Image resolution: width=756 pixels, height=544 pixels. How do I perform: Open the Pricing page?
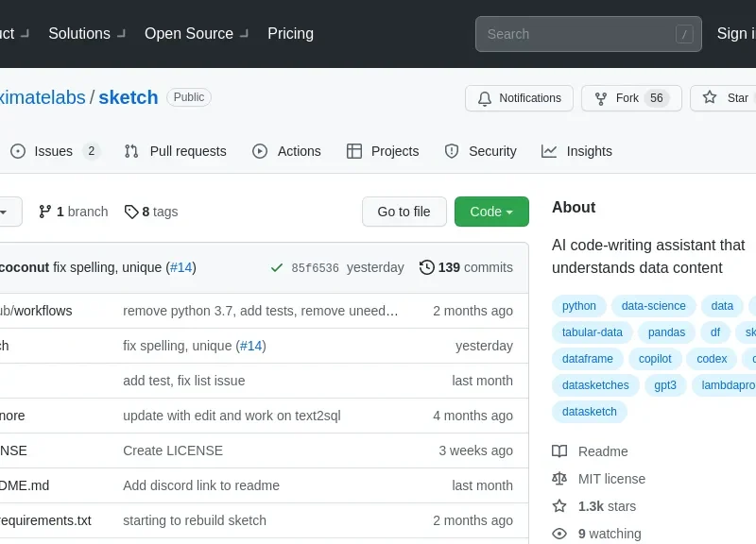point(290,34)
